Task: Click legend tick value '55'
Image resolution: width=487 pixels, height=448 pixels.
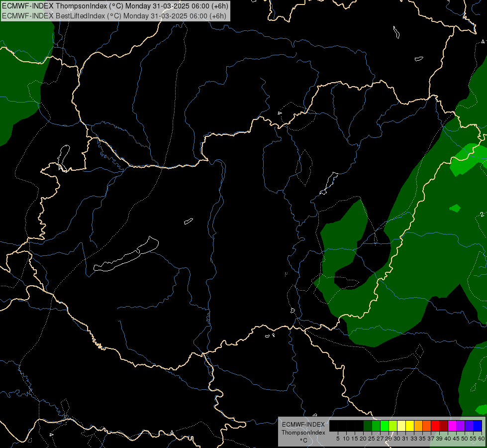Action: pos(473,439)
